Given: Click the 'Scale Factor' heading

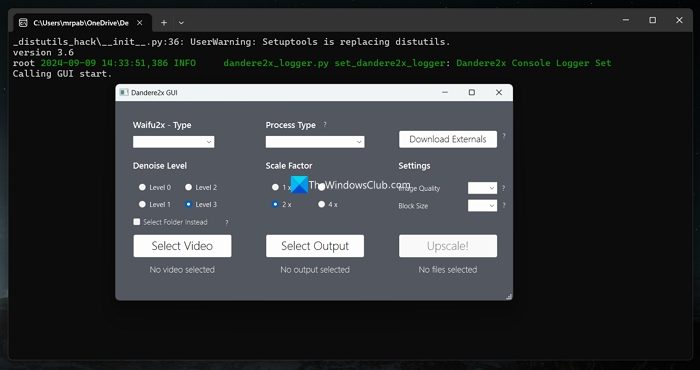Looking at the screenshot, I should (x=289, y=166).
